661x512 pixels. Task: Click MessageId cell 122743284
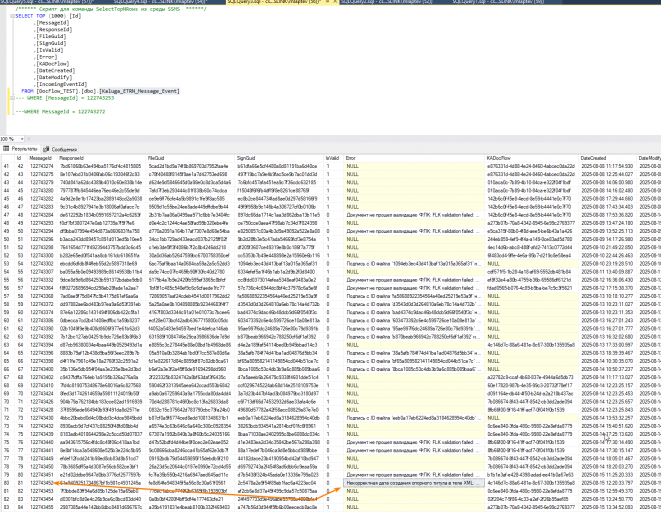42,215
